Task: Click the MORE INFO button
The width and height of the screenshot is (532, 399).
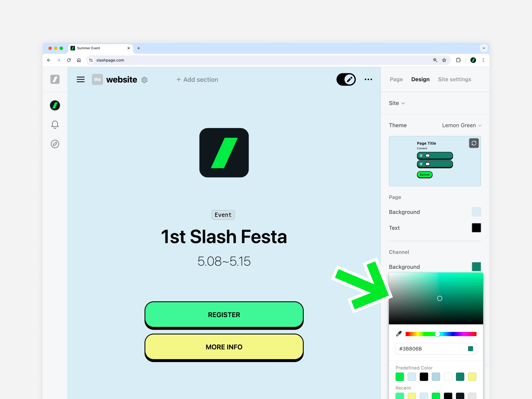Action: click(224, 347)
